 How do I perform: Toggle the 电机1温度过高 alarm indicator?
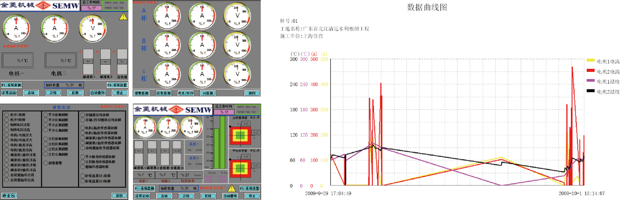tap(6, 145)
